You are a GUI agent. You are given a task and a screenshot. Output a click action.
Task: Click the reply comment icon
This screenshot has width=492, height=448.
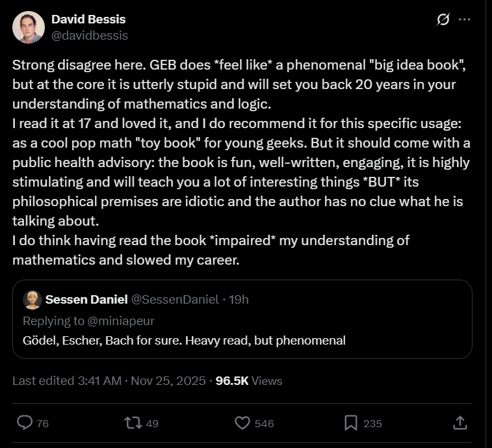coord(25,423)
